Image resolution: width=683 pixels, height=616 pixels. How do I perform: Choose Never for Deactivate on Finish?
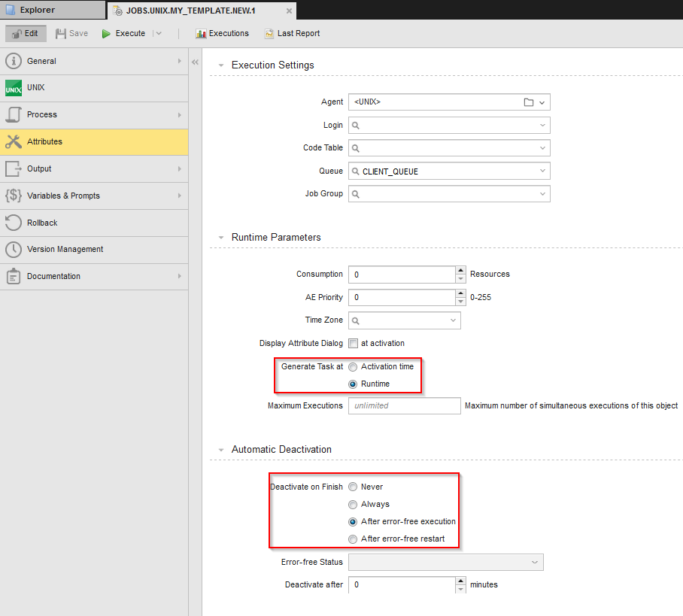pos(353,487)
